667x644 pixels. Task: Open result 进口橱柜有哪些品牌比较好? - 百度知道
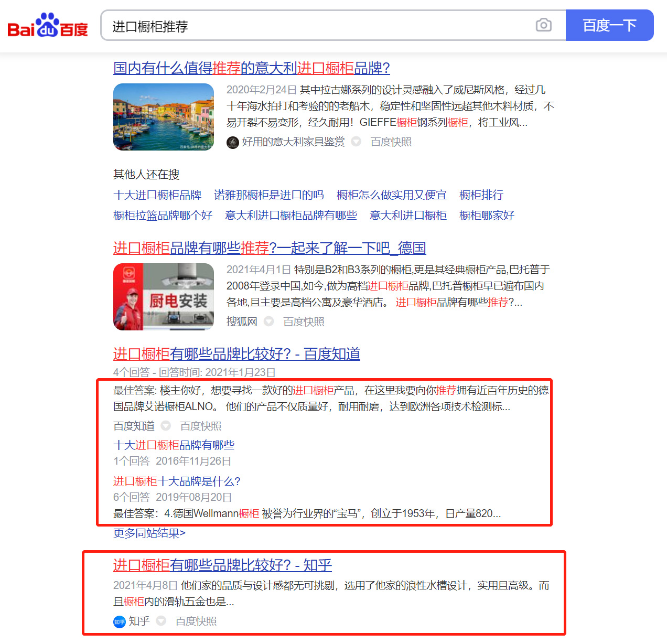236,354
